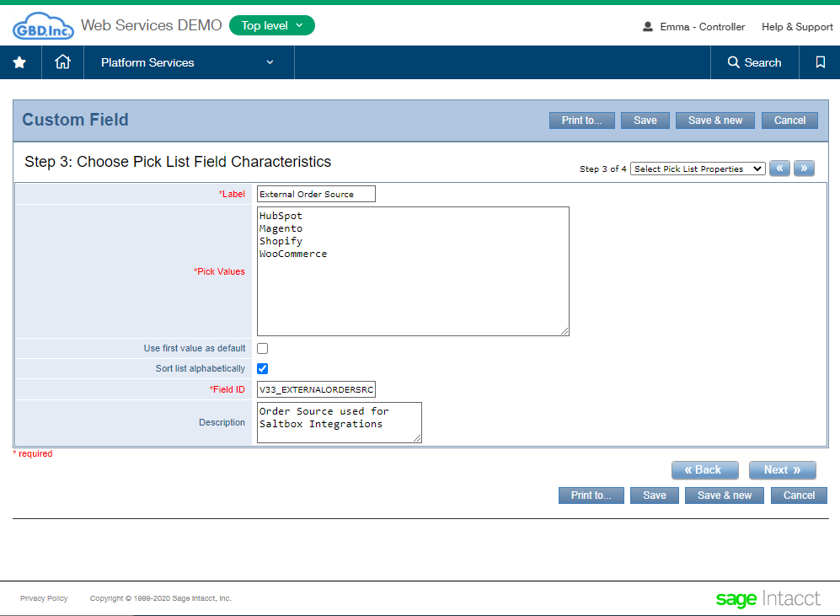Click the bottom Print to... button
This screenshot has height=616, width=840.
(591, 495)
